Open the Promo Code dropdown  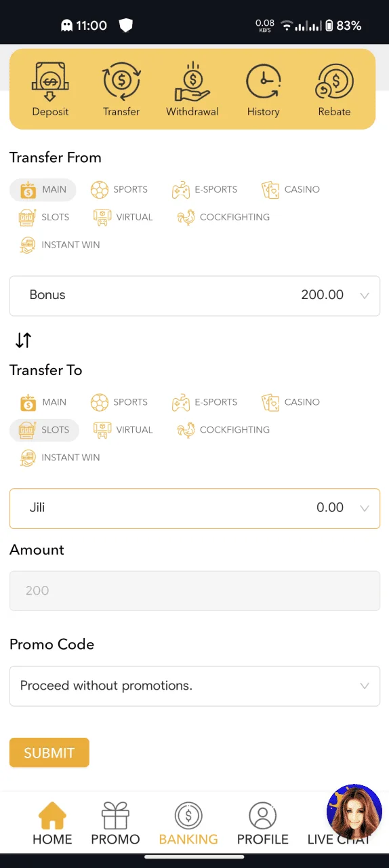pyautogui.click(x=194, y=686)
